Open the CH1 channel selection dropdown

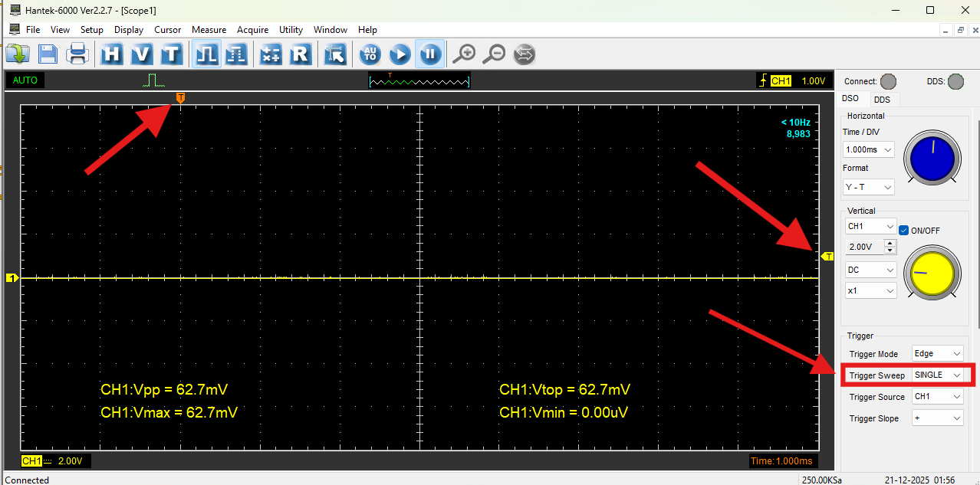[870, 227]
